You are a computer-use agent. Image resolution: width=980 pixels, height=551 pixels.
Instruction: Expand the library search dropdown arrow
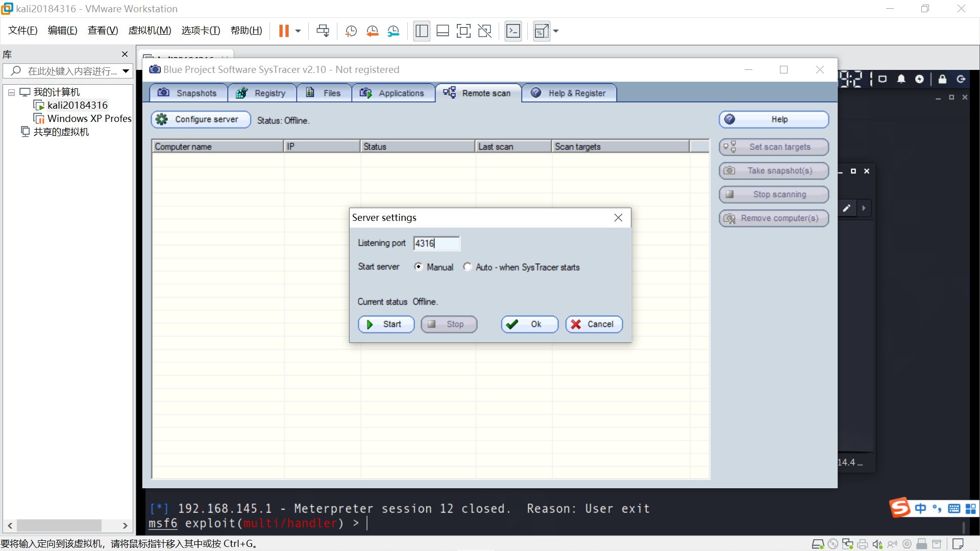click(x=126, y=71)
